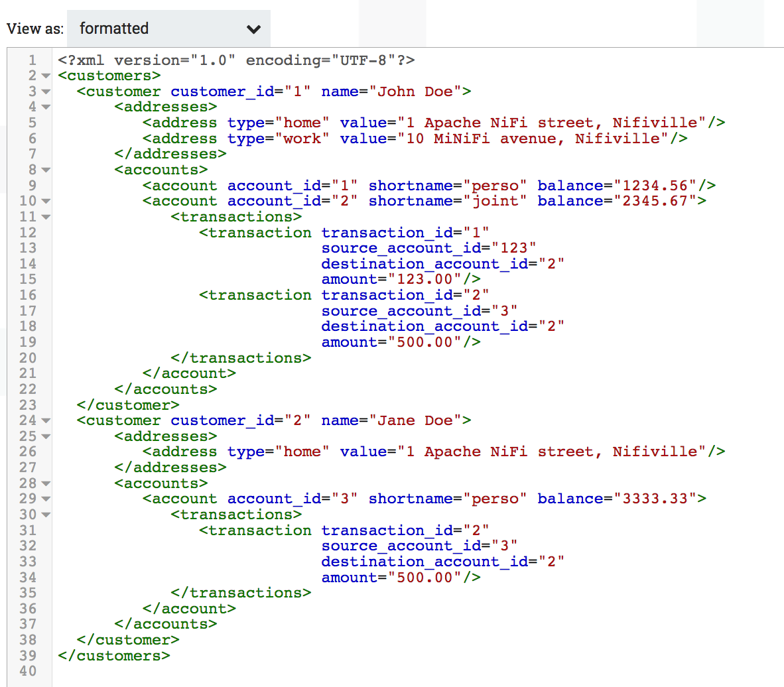Collapse transactions fold at line 11
Viewport: 784px width, 687px height.
click(46, 217)
